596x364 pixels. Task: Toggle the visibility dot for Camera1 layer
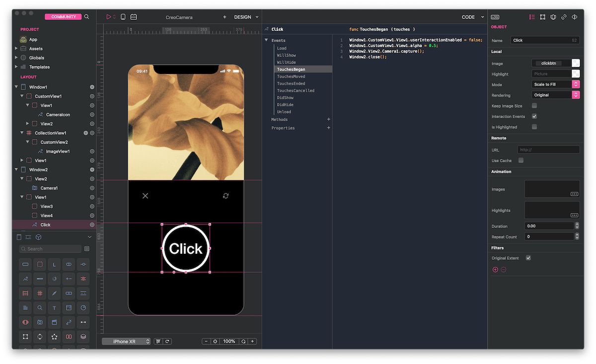coord(92,188)
